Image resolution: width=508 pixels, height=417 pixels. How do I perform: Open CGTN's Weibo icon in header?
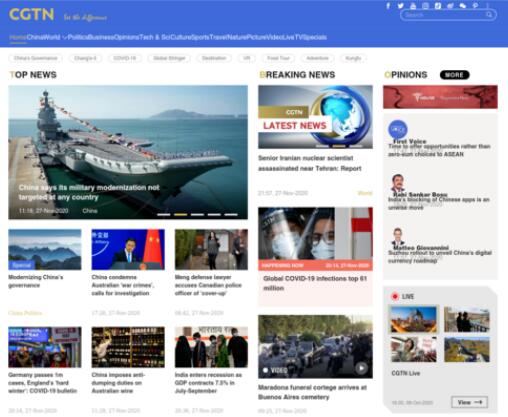(x=450, y=6)
